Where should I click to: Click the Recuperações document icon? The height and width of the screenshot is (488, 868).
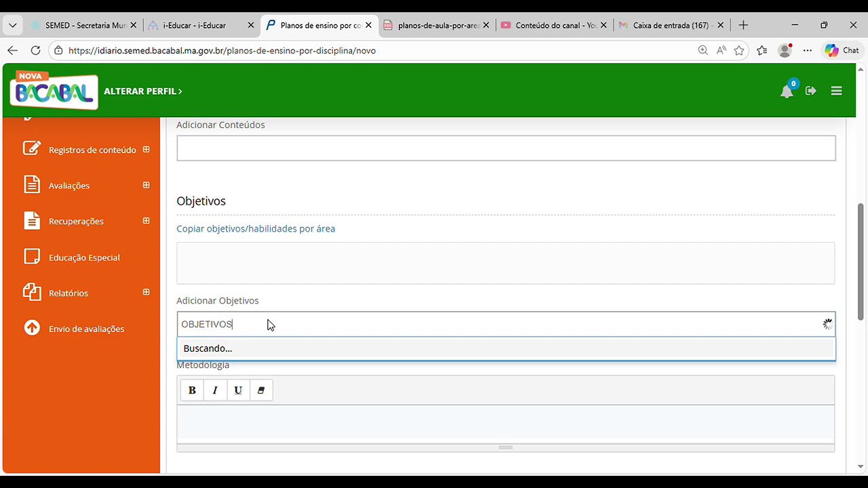(32, 220)
